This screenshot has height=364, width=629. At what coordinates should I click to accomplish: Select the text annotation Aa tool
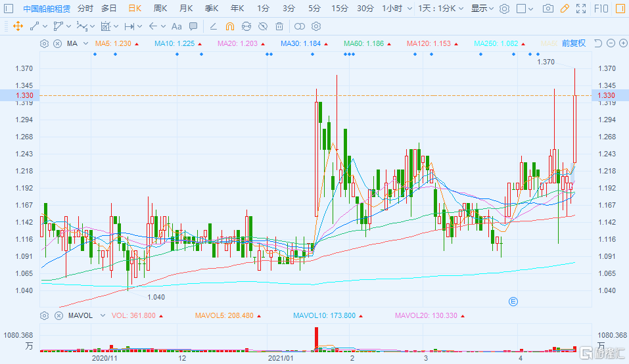tap(176, 26)
